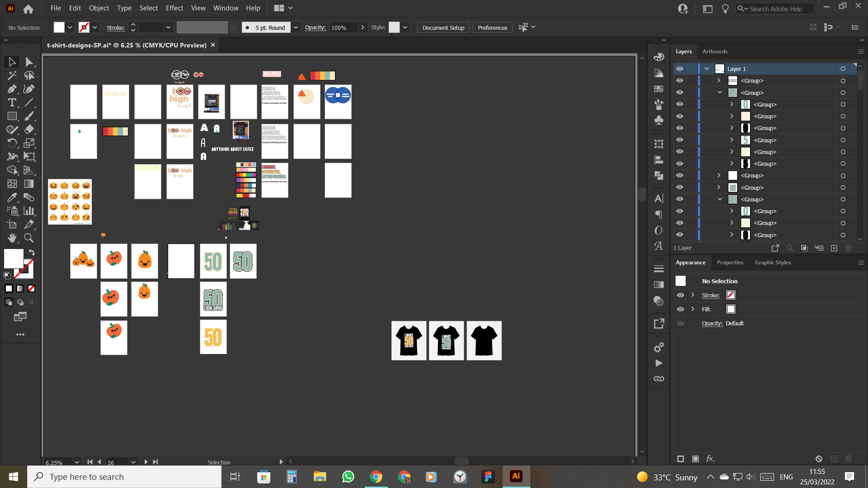Select the Selection tool

11,62
